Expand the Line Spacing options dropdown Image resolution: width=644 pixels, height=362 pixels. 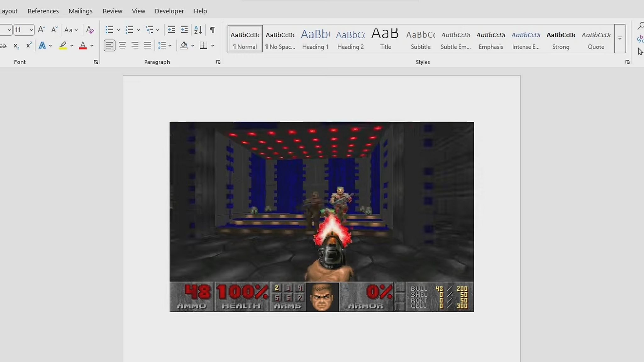169,46
